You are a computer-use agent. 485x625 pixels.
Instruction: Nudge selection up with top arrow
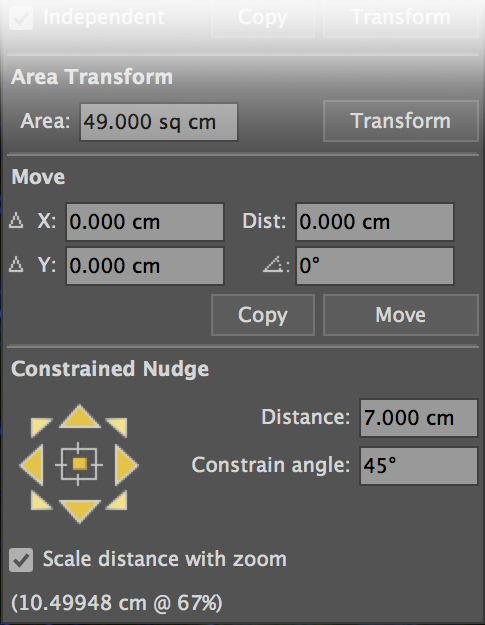80,417
